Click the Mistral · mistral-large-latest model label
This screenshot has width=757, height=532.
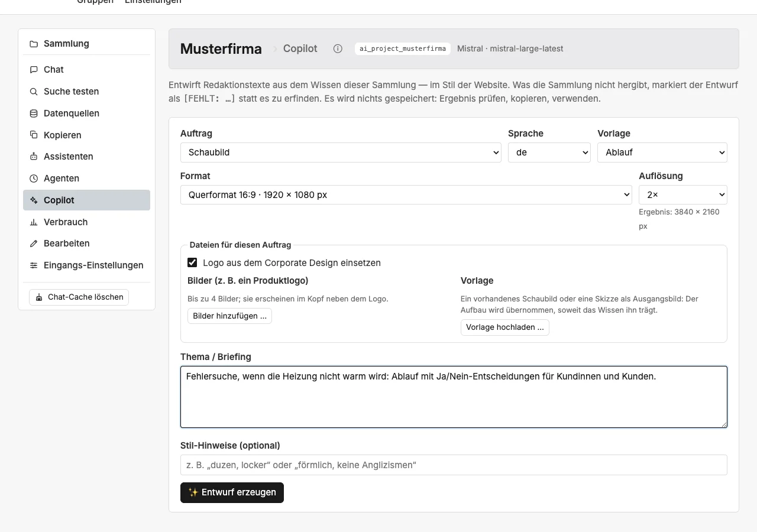510,48
